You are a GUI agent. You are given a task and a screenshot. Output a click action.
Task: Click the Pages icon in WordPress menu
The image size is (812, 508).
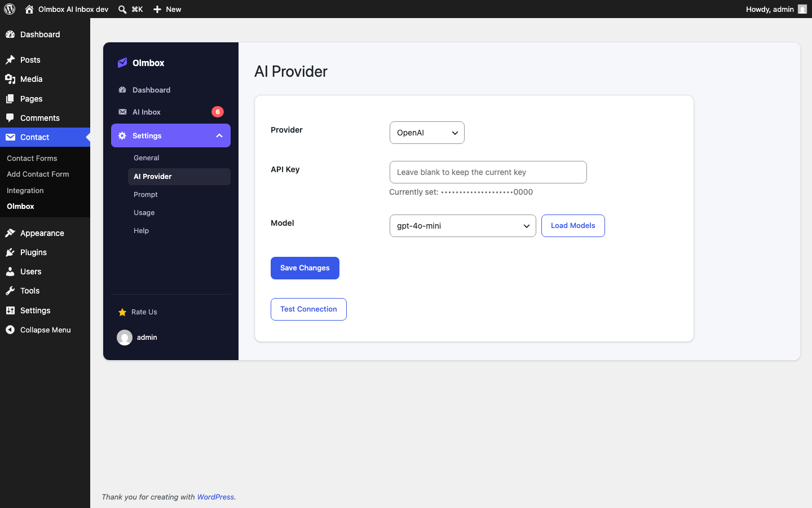[10, 99]
